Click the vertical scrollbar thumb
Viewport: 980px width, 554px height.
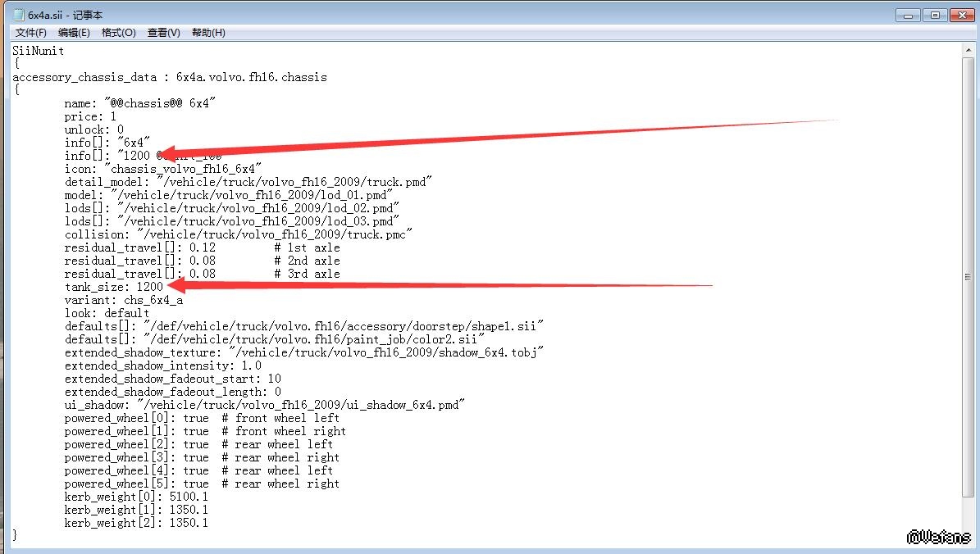point(969,277)
